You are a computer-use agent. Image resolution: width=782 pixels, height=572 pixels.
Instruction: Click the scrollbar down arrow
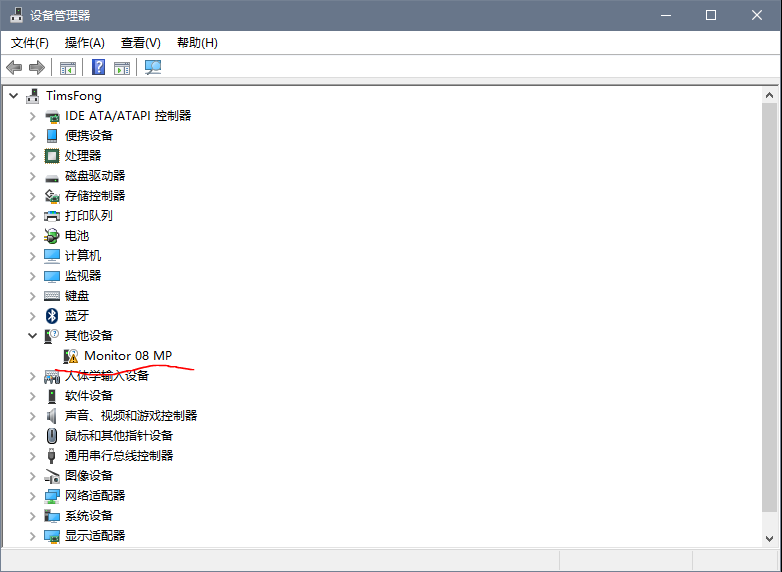click(769, 537)
